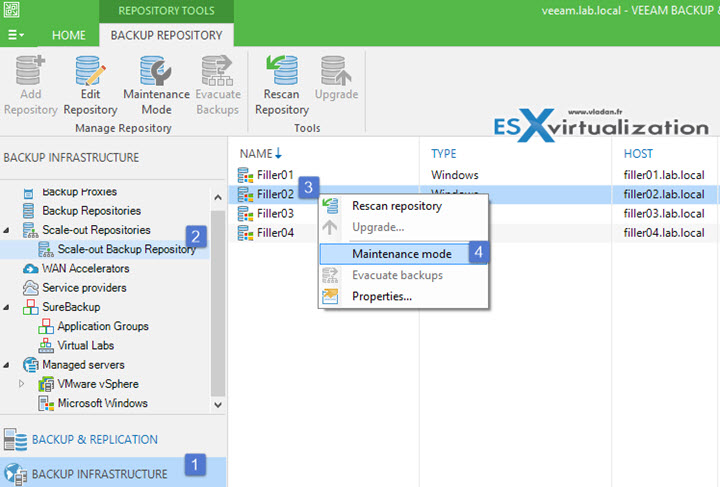The width and height of the screenshot is (720, 487).
Task: Click the Managed servers globe icon
Action: click(x=30, y=365)
